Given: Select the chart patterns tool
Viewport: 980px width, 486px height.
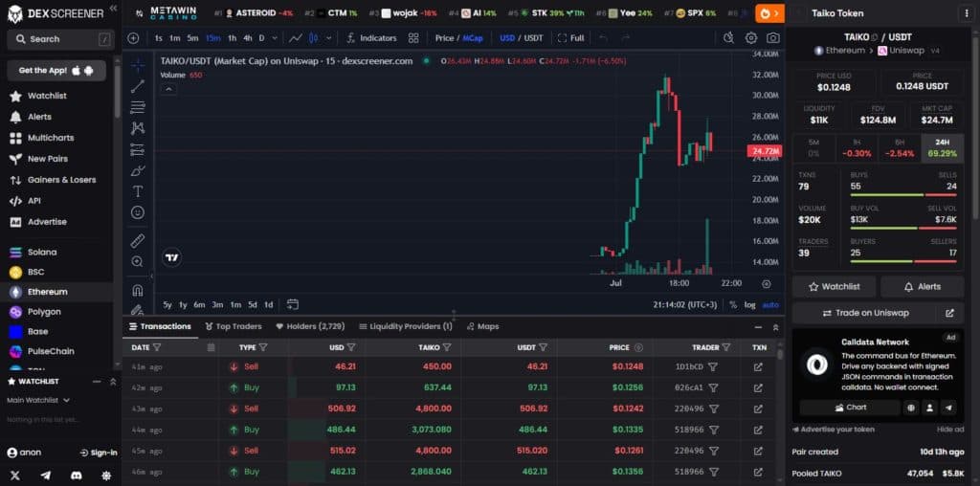Looking at the screenshot, I should coord(138,128).
